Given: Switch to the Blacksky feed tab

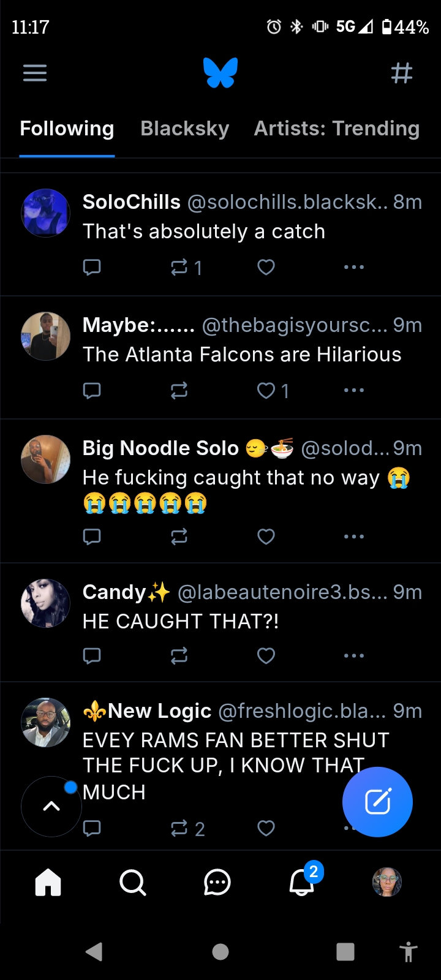Looking at the screenshot, I should tap(184, 129).
